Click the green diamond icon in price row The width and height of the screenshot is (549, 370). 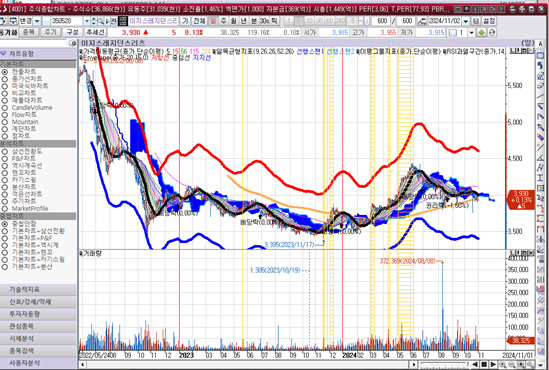pyautogui.click(x=482, y=33)
